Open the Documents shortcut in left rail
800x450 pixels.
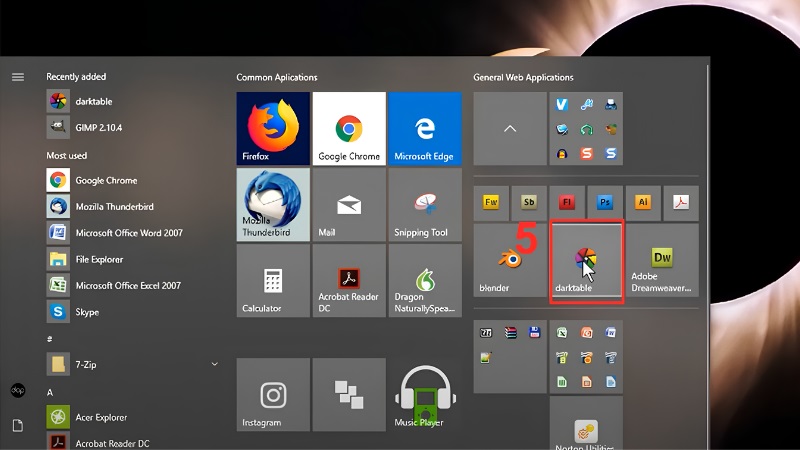[x=18, y=425]
